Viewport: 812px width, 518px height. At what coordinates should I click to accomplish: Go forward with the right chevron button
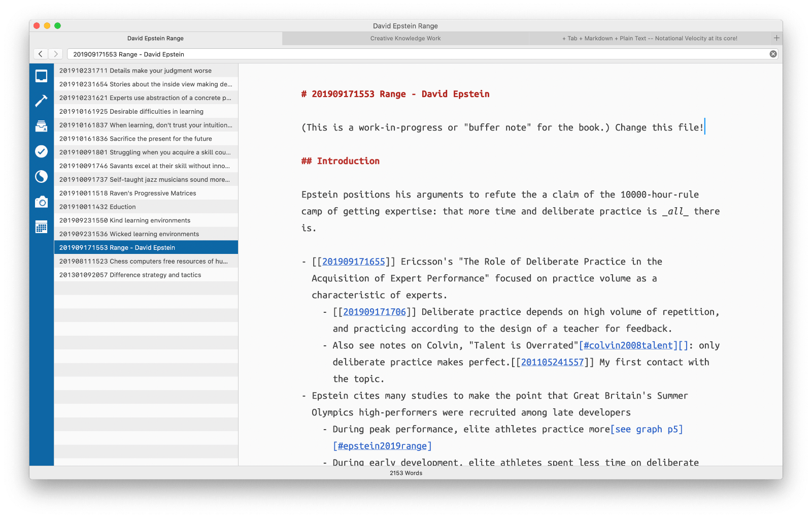(x=56, y=54)
